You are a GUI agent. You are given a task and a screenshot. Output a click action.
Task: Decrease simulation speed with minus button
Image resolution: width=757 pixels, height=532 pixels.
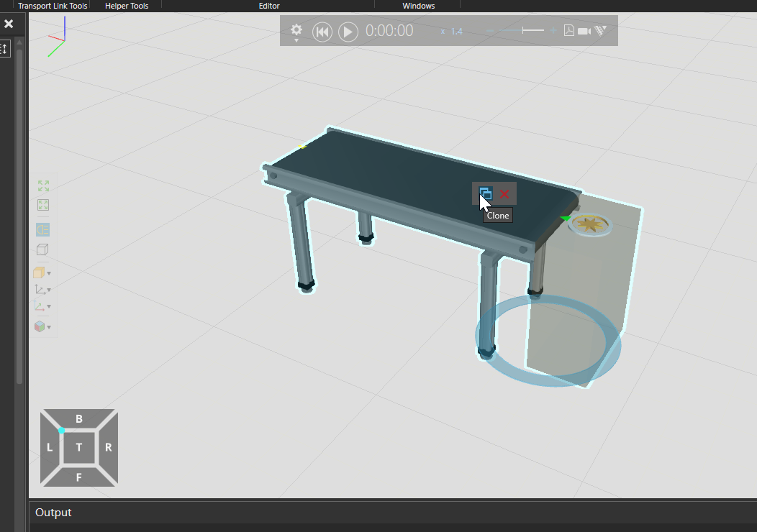pyautogui.click(x=491, y=31)
